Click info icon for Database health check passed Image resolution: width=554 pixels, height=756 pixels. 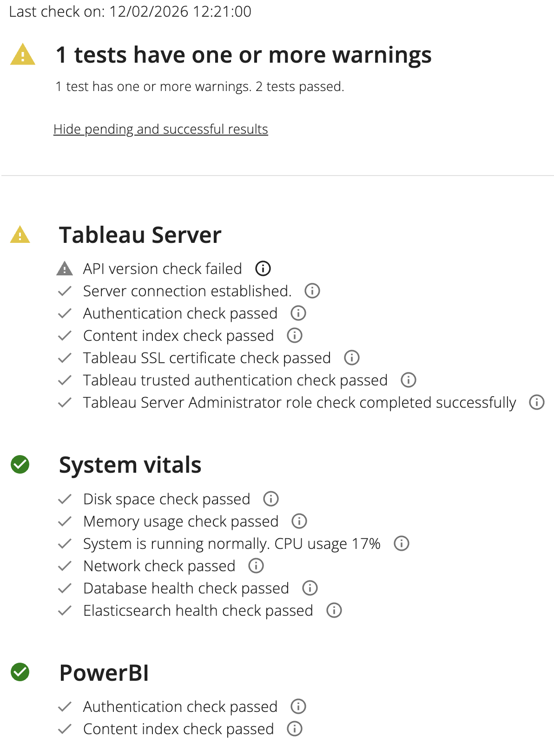coord(310,588)
